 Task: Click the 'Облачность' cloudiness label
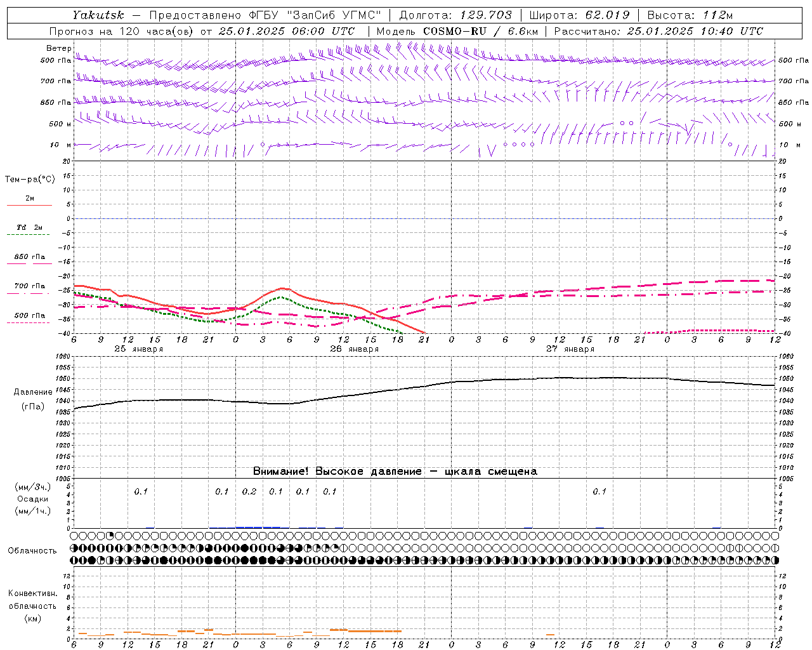tap(32, 551)
